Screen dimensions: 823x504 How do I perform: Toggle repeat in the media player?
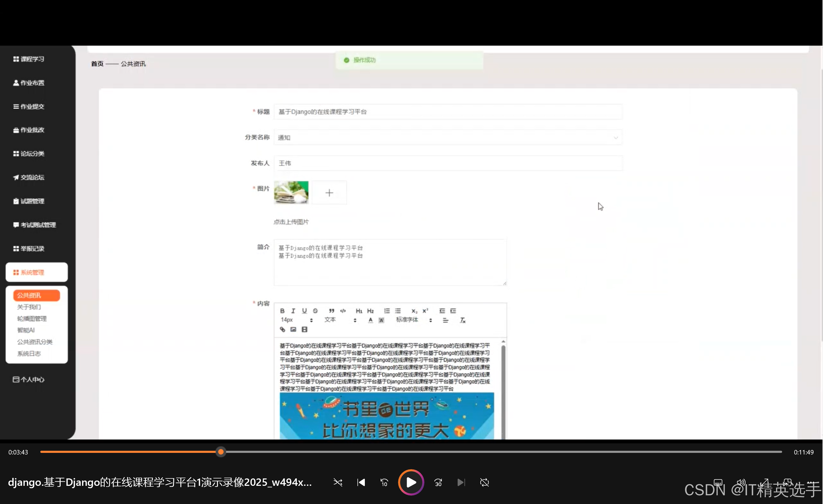click(x=484, y=482)
